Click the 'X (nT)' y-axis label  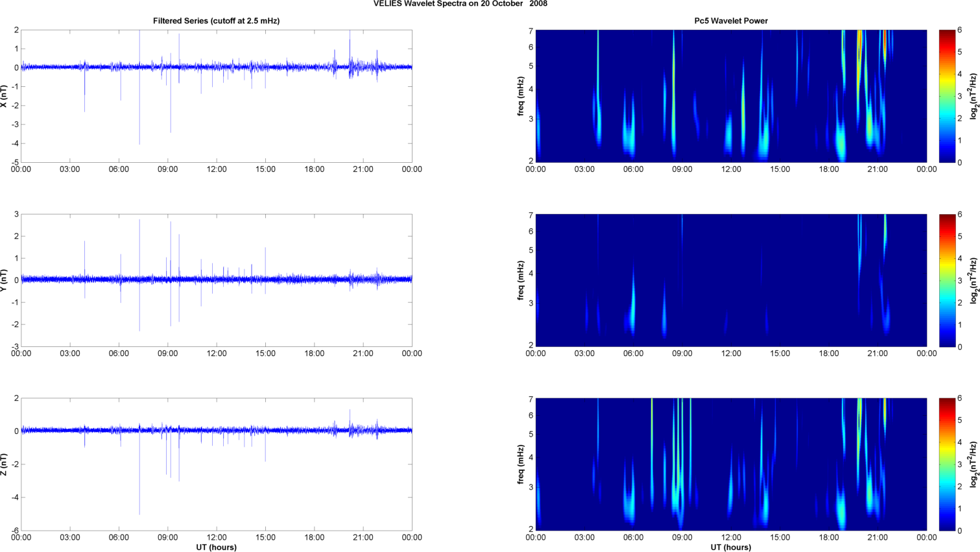[5, 96]
